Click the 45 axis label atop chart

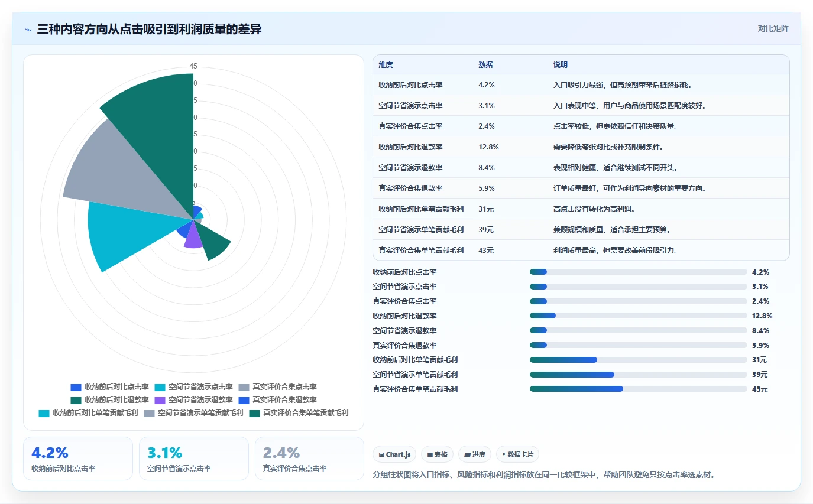(193, 66)
